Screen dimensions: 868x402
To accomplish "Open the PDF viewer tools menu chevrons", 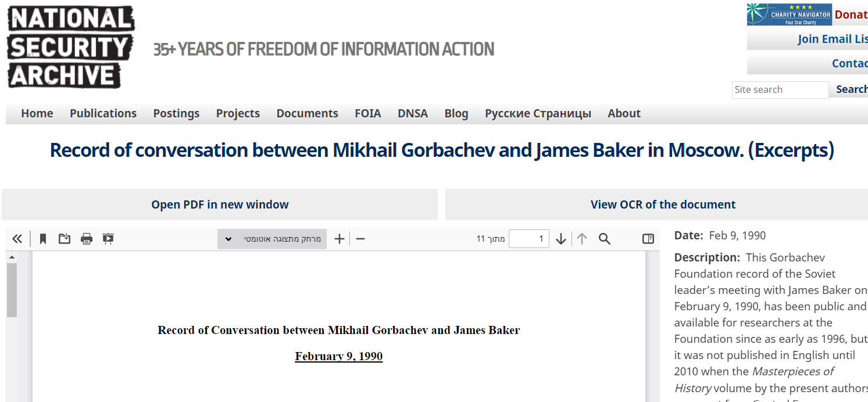I will [x=17, y=239].
